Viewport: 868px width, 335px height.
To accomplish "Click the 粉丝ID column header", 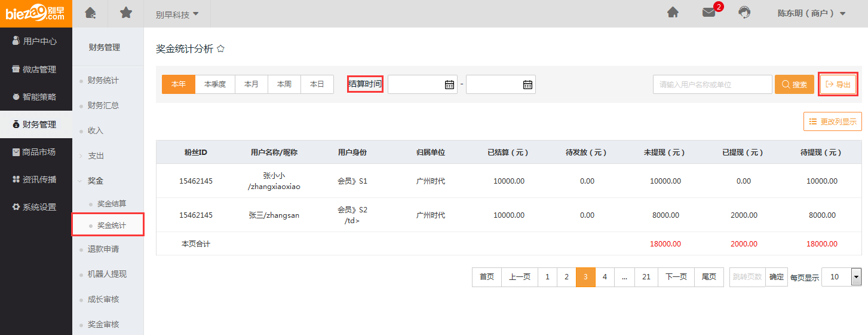I will [x=196, y=153].
